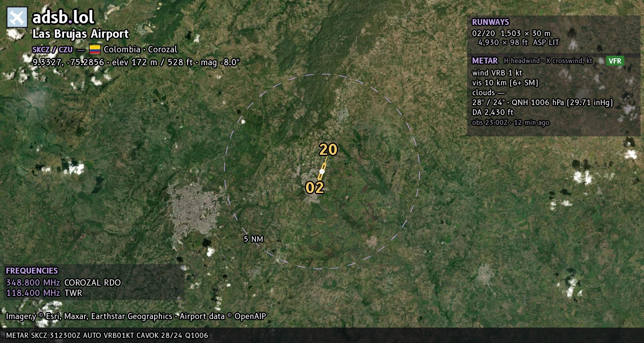
Task: Click the 'DA 2,430 ft' density altitude line
Action: [493, 112]
